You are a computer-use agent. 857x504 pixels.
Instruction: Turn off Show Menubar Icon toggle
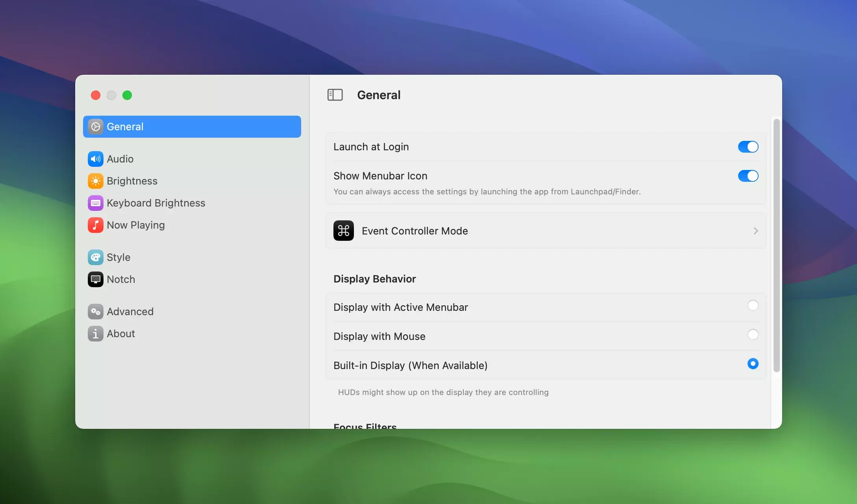click(748, 176)
